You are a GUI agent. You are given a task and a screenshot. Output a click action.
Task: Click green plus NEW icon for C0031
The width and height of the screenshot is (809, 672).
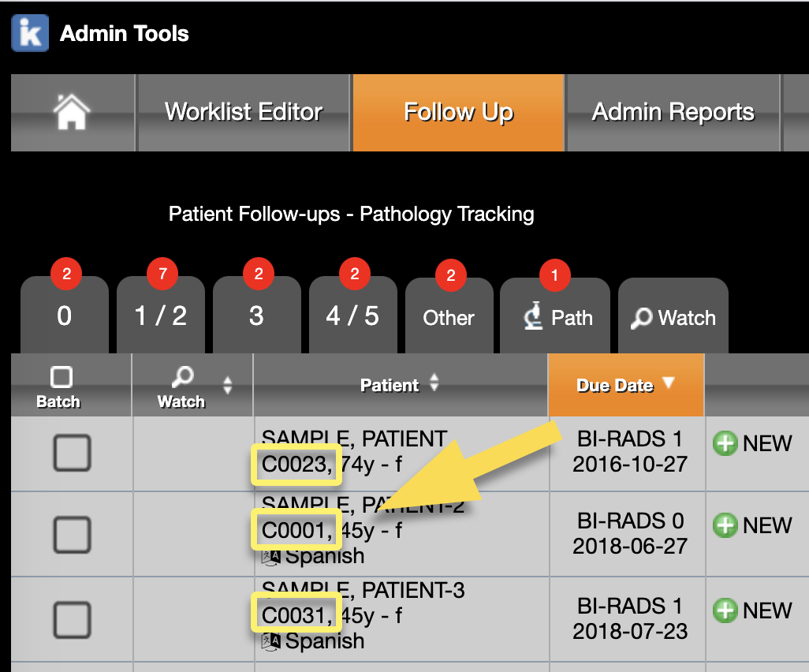pyautogui.click(x=725, y=610)
